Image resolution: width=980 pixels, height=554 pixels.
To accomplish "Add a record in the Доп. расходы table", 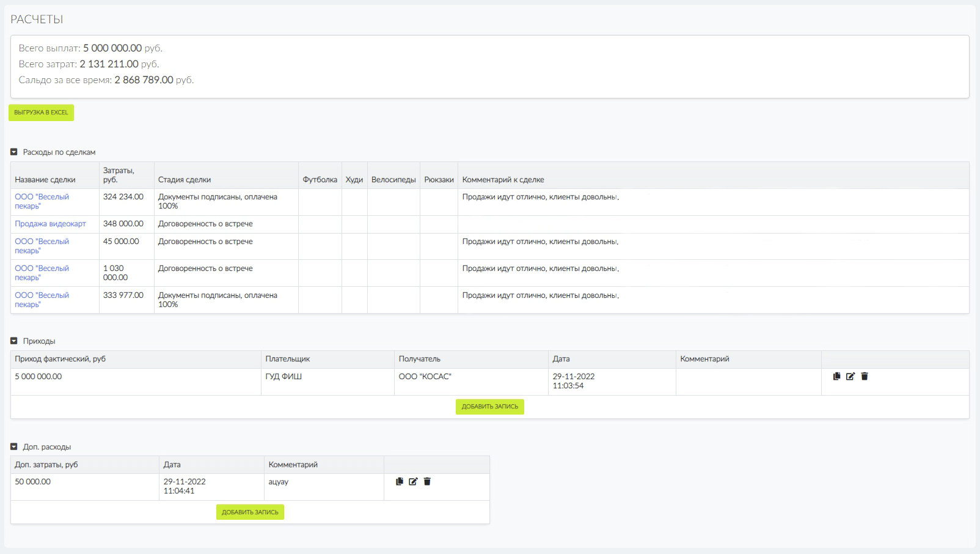I will [x=250, y=512].
